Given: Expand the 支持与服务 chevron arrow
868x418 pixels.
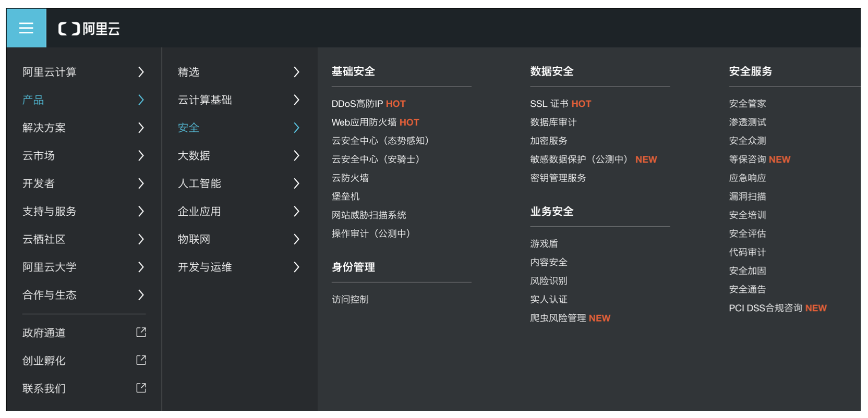Looking at the screenshot, I should point(141,211).
